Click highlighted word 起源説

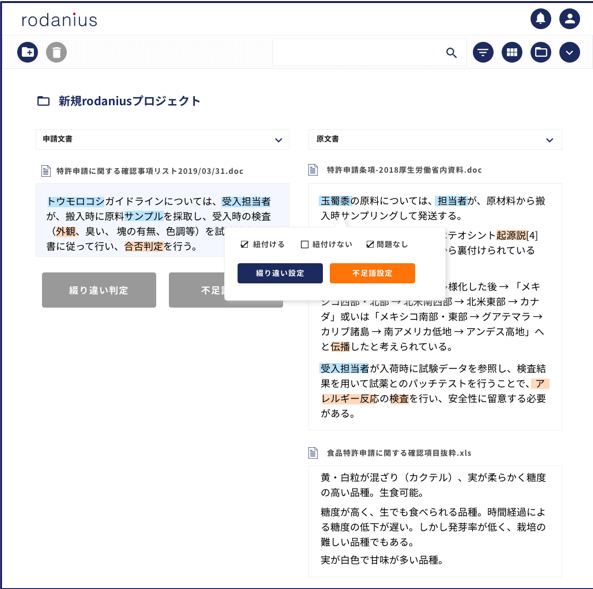tap(511, 235)
